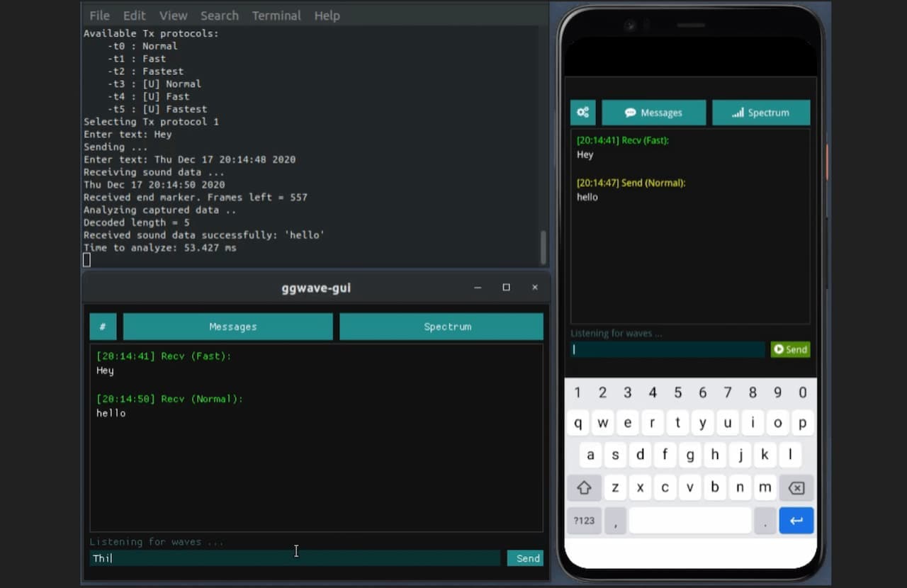The height and width of the screenshot is (588, 907).
Task: Open the gear settings icon in the phone app
Action: (x=582, y=112)
